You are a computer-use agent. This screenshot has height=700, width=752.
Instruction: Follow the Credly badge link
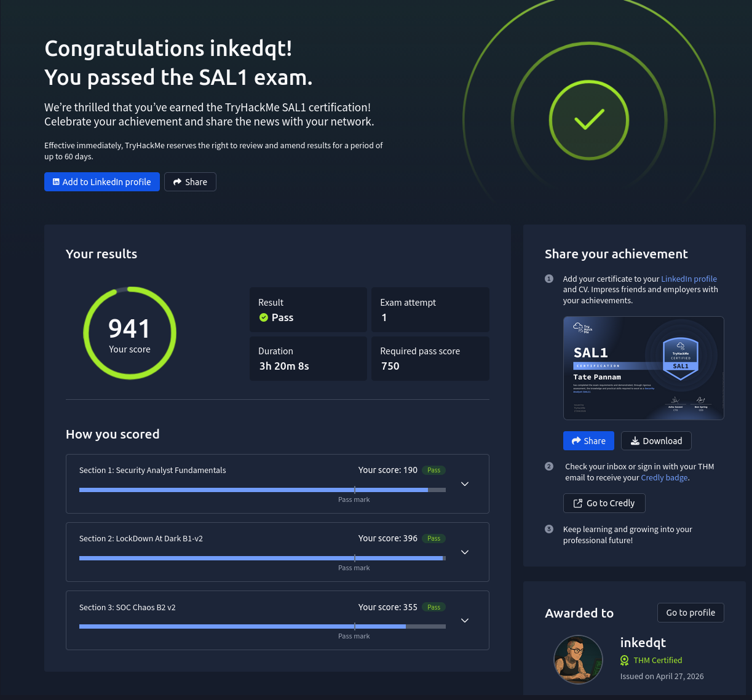tap(664, 477)
